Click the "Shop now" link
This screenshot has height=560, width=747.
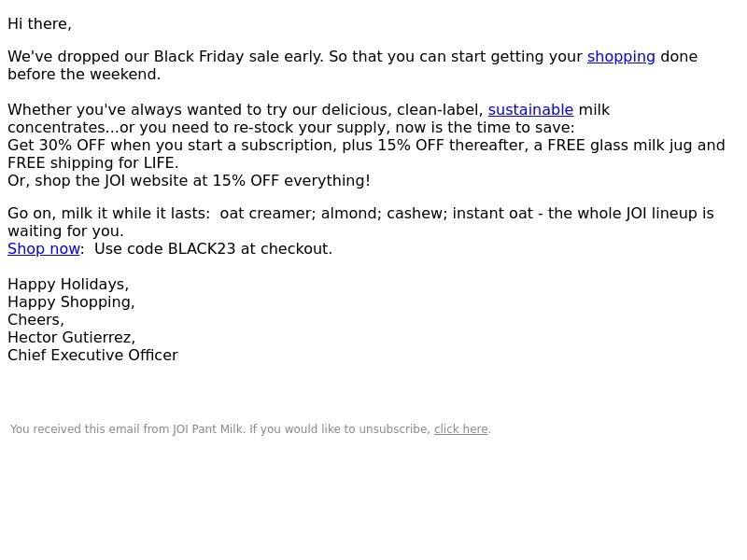[44, 249]
